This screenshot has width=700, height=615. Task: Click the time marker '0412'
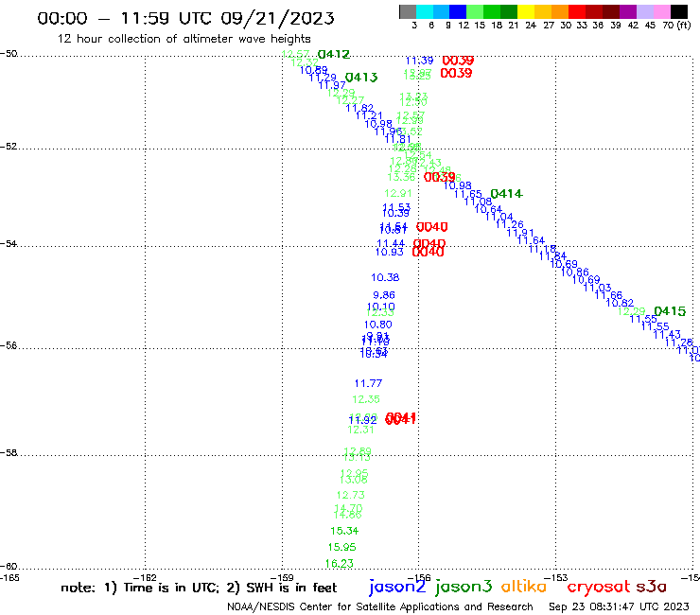(334, 55)
